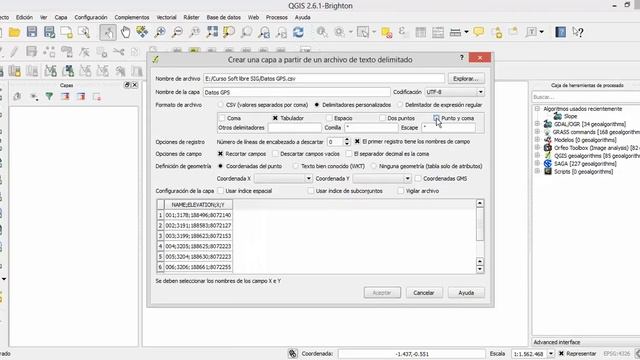Open the attribute table icon
This screenshot has width=640, height=360.
(421, 32)
